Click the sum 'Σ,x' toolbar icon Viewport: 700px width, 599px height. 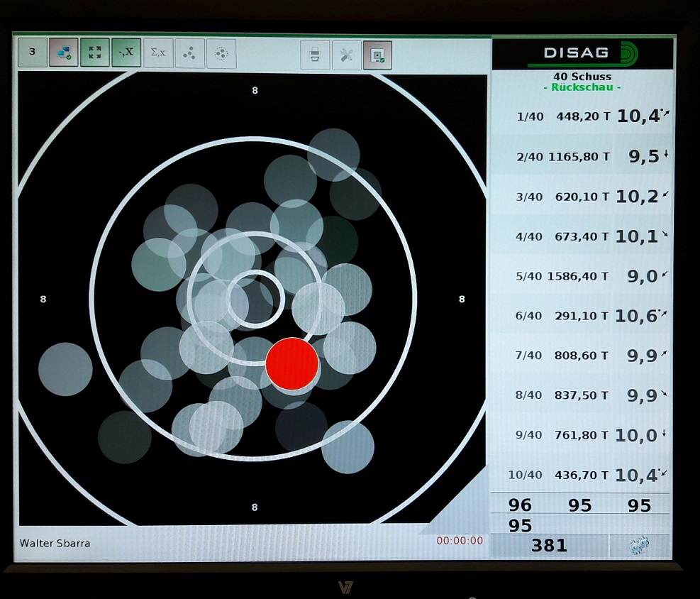[158, 53]
